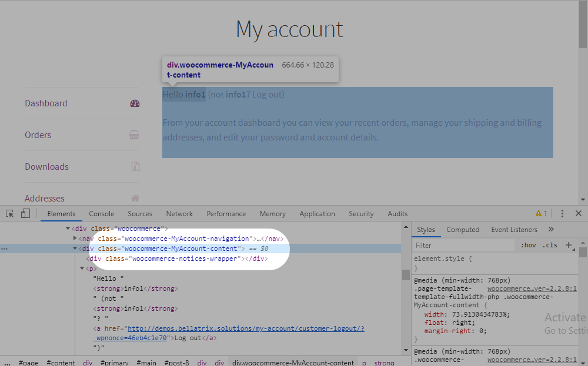Edit the width 73.9130434783% value

tap(481, 315)
